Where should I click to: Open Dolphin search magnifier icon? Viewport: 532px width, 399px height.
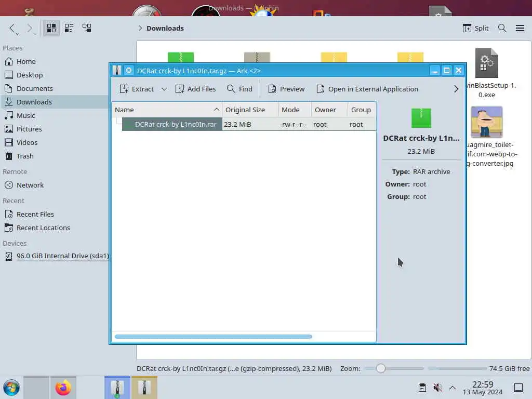(x=502, y=28)
